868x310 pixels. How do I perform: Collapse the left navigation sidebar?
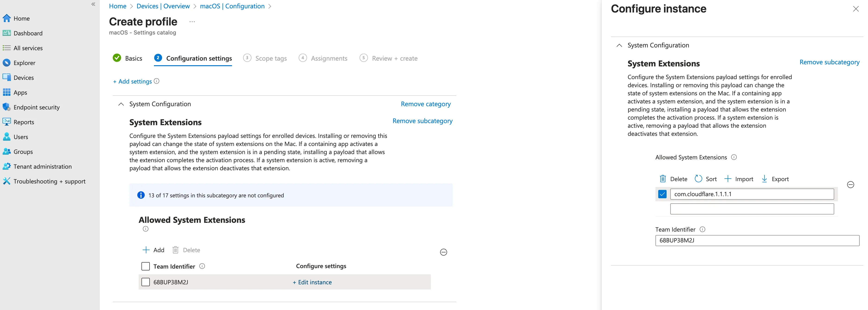pyautogui.click(x=93, y=4)
